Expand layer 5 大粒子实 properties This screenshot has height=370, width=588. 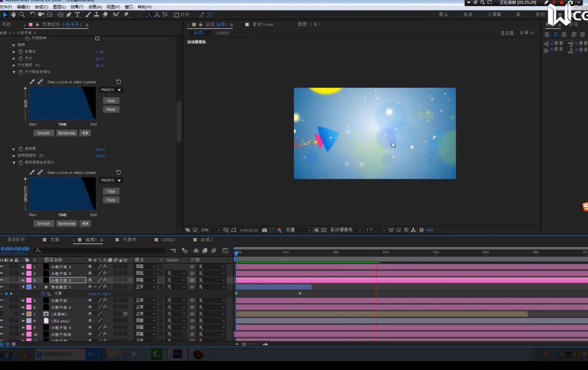pyautogui.click(x=23, y=301)
